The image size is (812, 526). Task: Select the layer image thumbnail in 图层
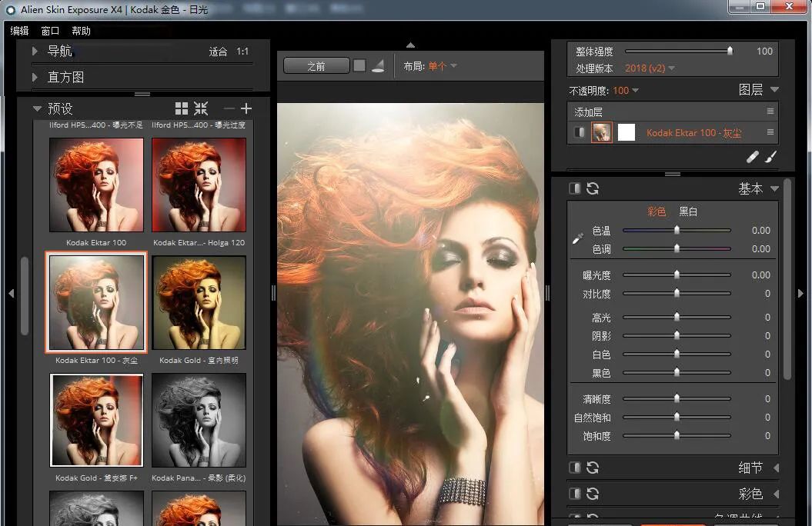(601, 132)
